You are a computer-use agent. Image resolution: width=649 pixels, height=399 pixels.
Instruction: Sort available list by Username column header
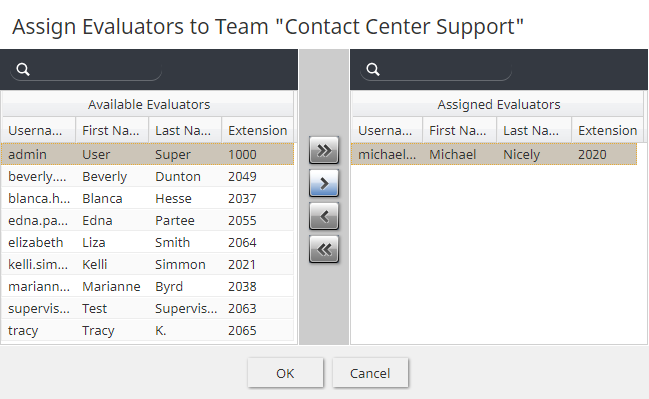click(38, 130)
